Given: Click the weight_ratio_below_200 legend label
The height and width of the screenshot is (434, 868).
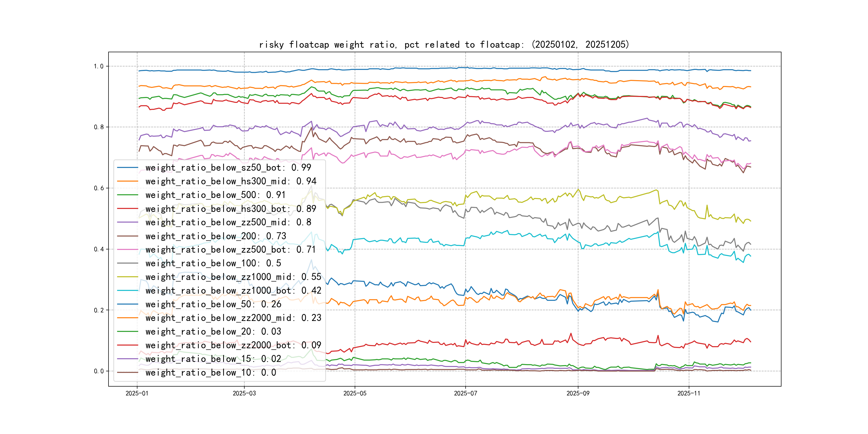Looking at the screenshot, I should [216, 236].
